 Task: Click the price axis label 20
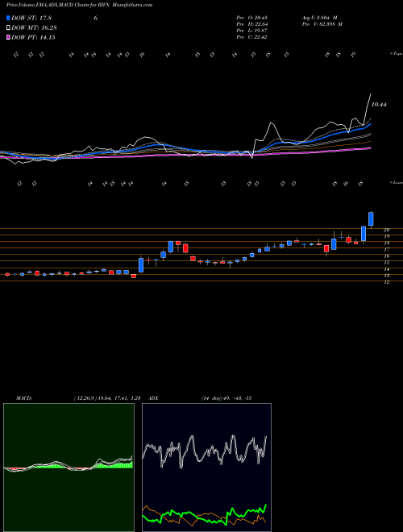[386, 230]
